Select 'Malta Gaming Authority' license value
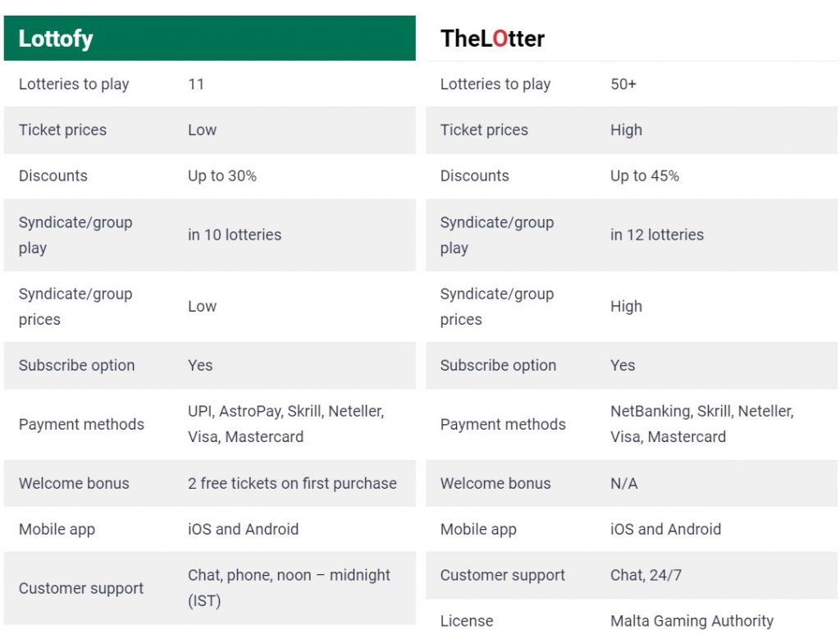The image size is (840, 634). click(692, 621)
